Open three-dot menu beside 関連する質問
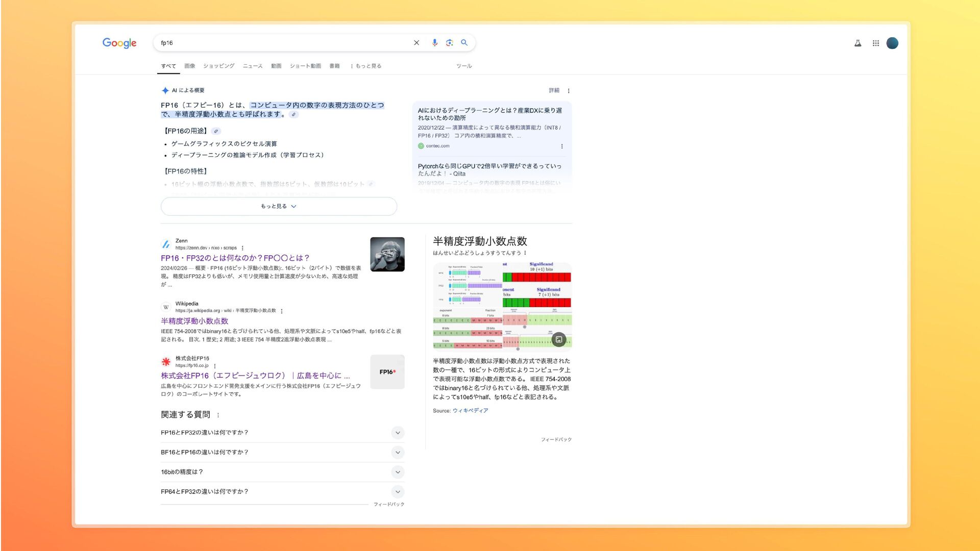The width and height of the screenshot is (980, 551). click(x=218, y=415)
